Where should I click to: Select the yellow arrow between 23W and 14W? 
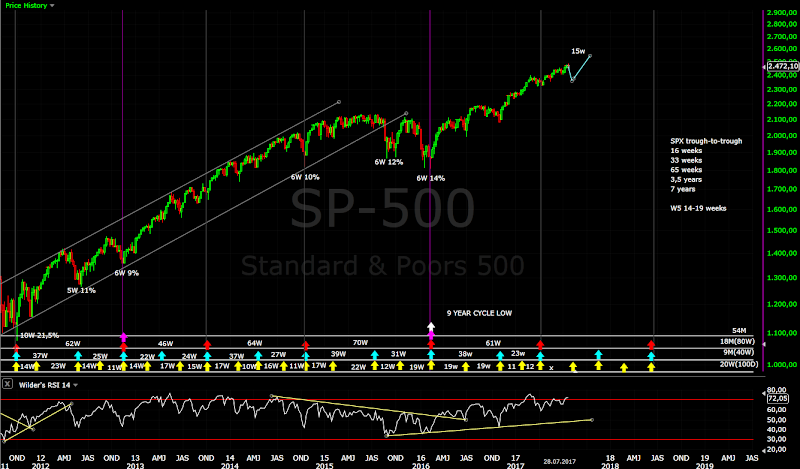tap(78, 366)
